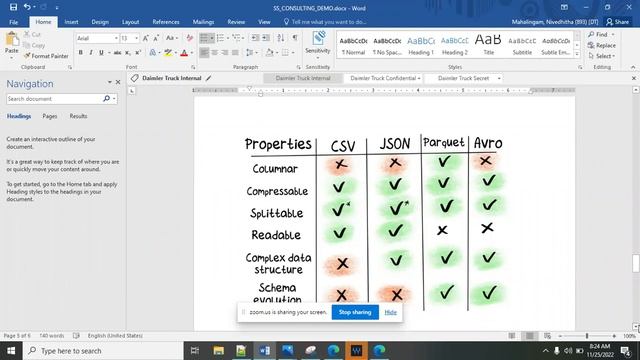Switch to Print Layout view
This screenshot has height=360, width=640.
tap(529, 336)
